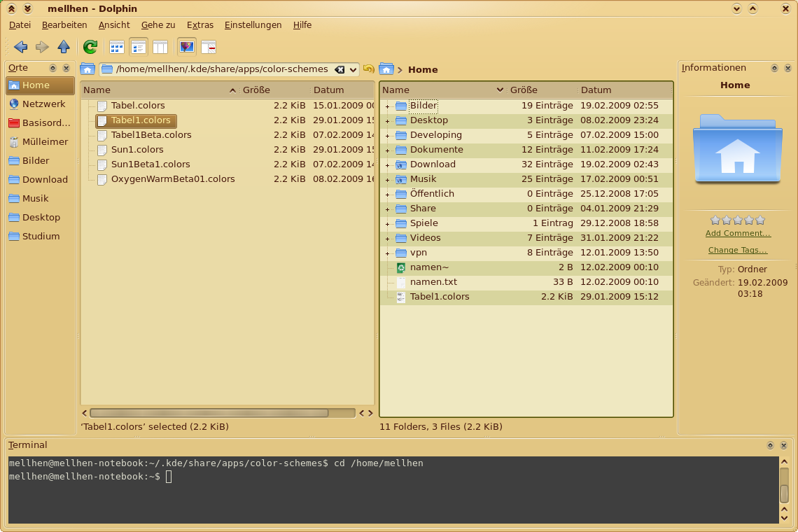Viewport: 798px width, 532px height.
Task: Float the Informationen panel
Action: (774, 68)
